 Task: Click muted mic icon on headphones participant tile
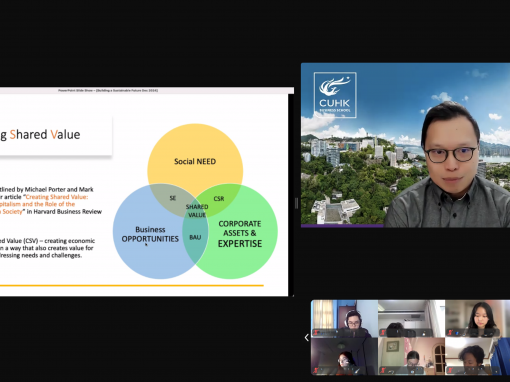[316, 332]
